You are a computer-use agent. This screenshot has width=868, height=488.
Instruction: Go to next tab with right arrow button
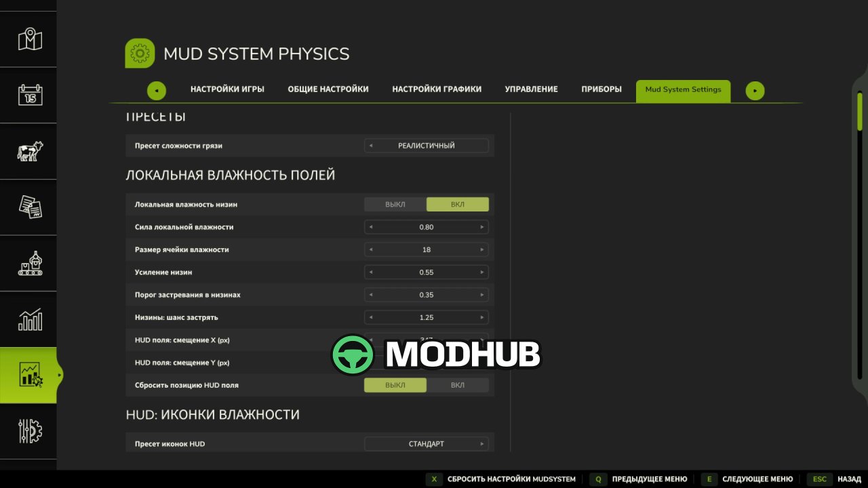755,91
